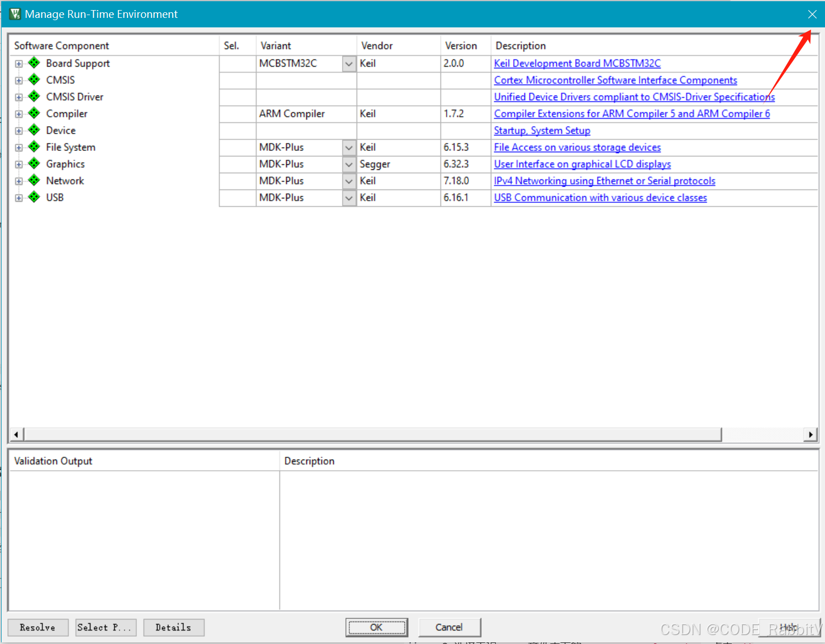Click the Network green component icon
This screenshot has width=825, height=644.
tap(34, 180)
